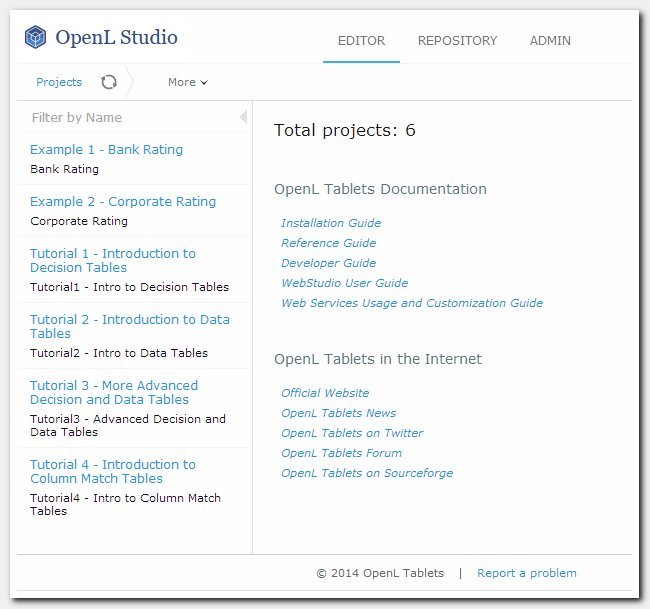The image size is (650, 609).
Task: Click Tutorial3 - Advanced Decision and Data Tables text
Action: click(128, 425)
